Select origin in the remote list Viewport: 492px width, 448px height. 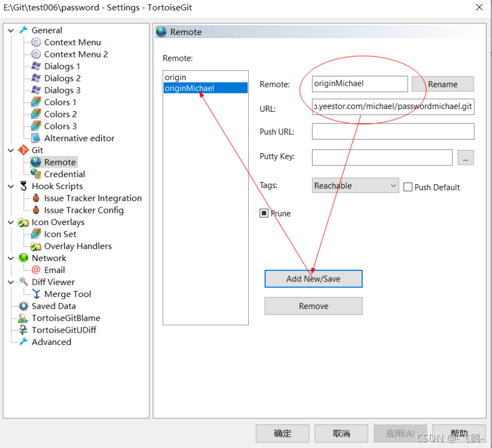tap(206, 77)
